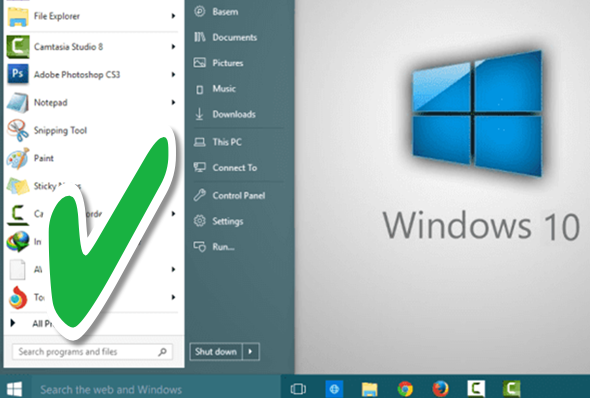Click the Connect To monitor icon

pos(199,167)
